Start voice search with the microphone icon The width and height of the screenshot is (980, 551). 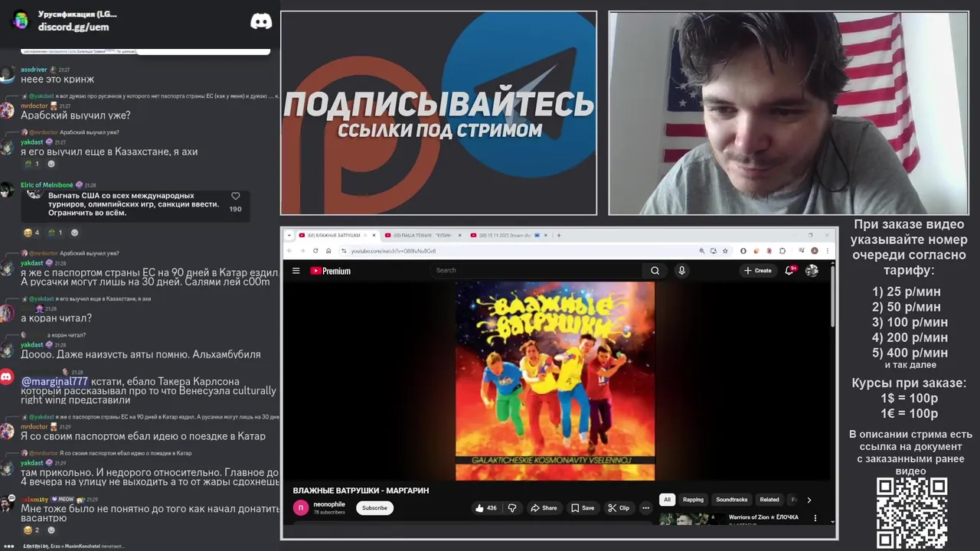pyautogui.click(x=681, y=270)
